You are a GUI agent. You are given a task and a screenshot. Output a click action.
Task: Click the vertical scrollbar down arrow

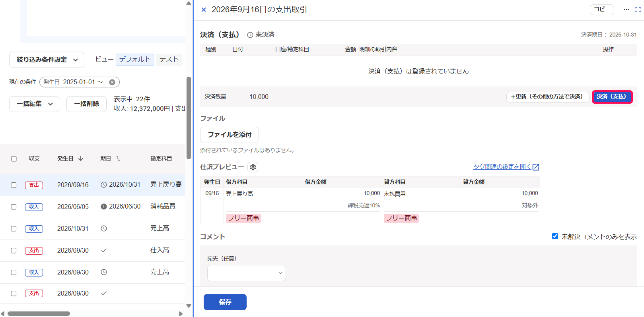coord(189,306)
